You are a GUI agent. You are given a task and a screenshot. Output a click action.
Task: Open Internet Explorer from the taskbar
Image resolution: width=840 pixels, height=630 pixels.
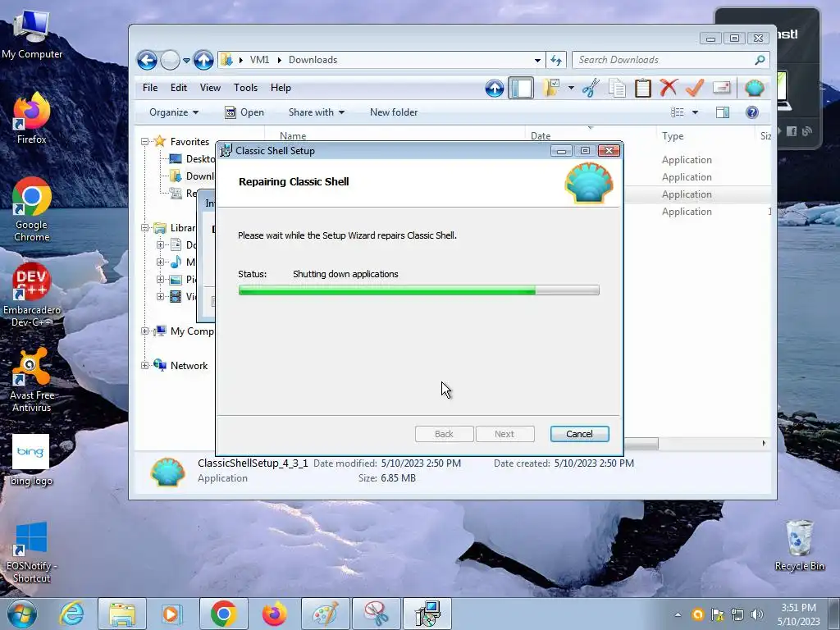(x=71, y=614)
